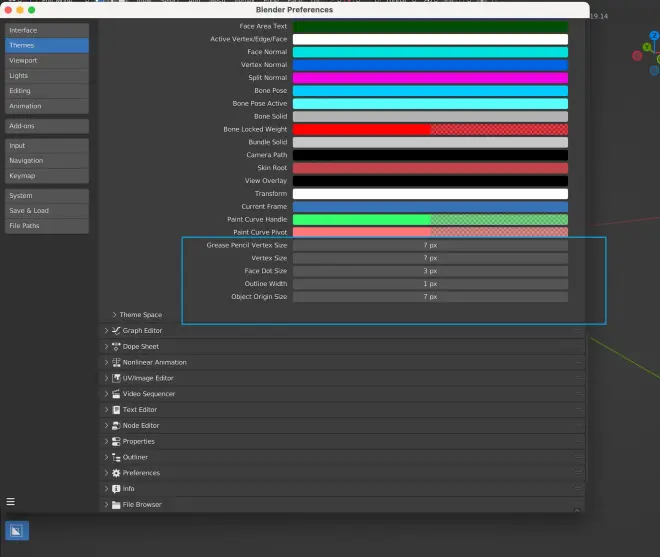
Task: Click the blue tool icon below Preferences window
Action: tap(17, 530)
